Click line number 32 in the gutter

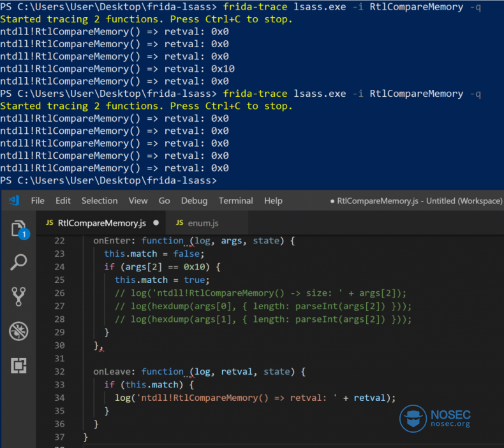[x=59, y=372]
